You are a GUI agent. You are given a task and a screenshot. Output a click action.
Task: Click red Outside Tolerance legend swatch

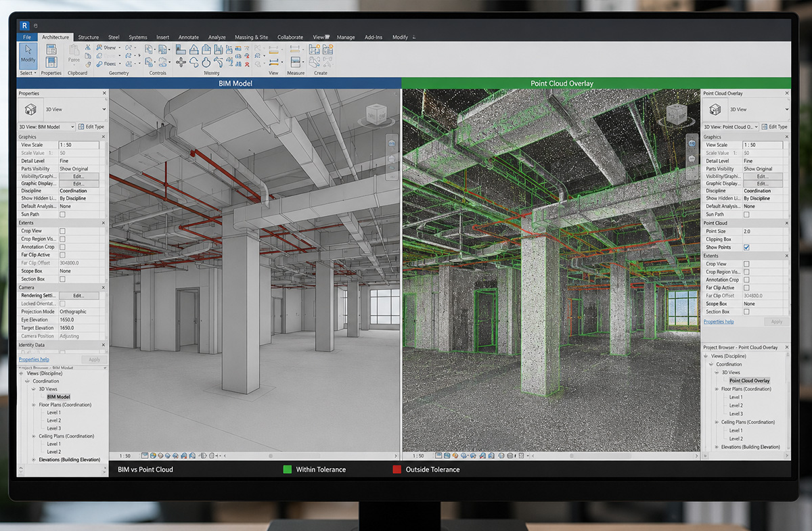click(x=397, y=469)
